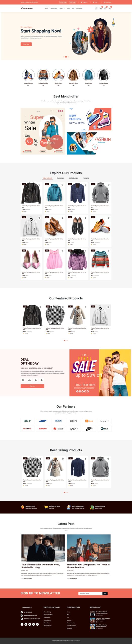
Task: Open the shopping cart icon
Action: (x=110, y=8)
